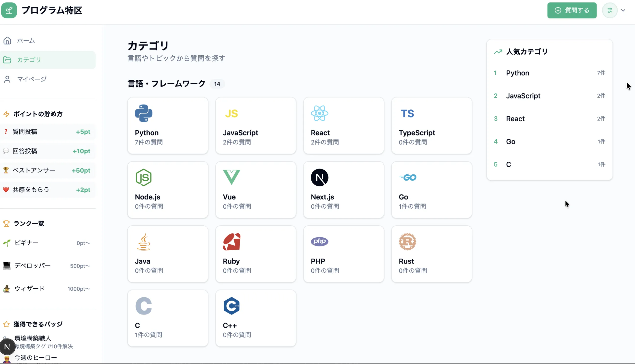Open Go in popular categories ranking
This screenshot has width=635, height=364.
coord(511,142)
